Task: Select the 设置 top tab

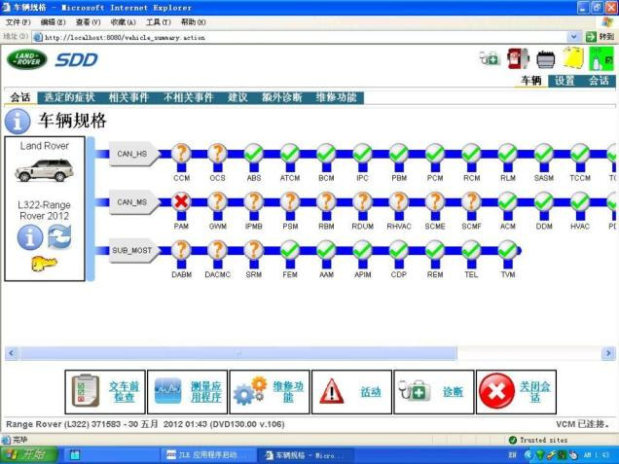Action: click(565, 81)
